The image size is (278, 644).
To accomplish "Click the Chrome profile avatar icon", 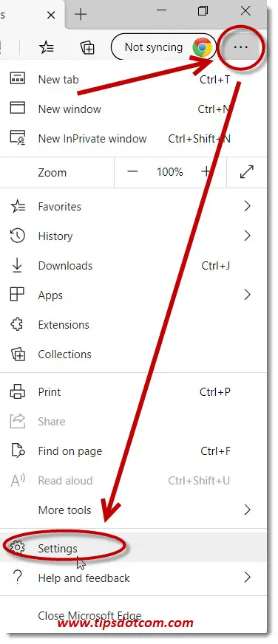I will [x=203, y=48].
